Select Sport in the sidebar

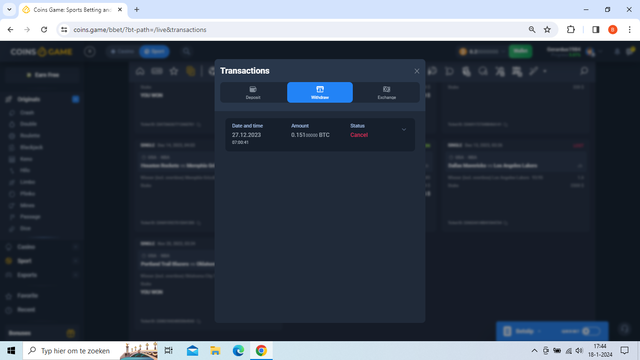24,261
